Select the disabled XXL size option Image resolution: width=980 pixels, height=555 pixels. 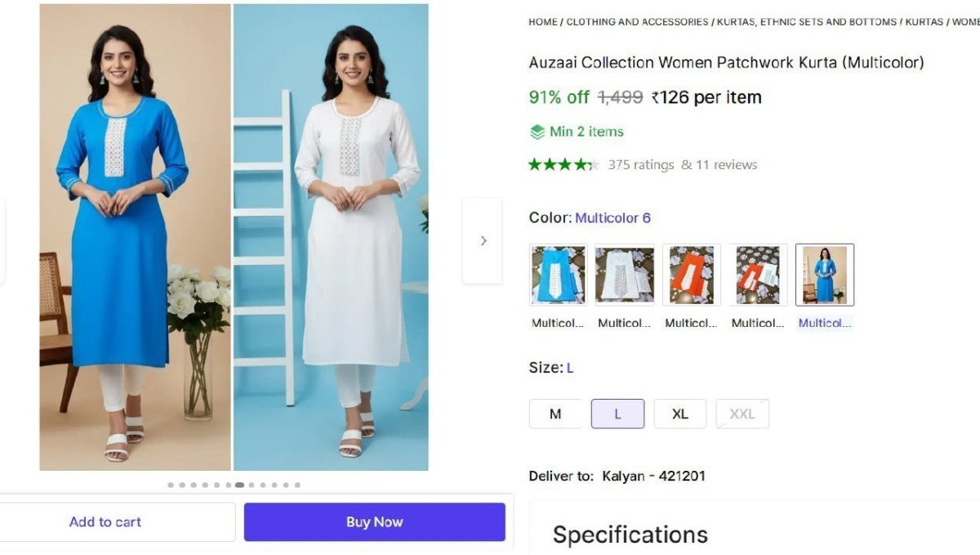tap(742, 414)
